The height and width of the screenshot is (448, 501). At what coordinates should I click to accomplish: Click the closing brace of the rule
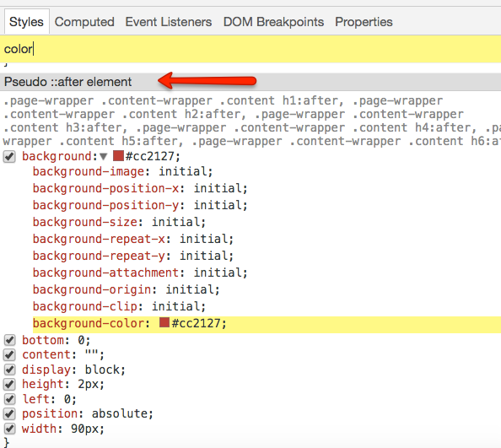coord(7,443)
